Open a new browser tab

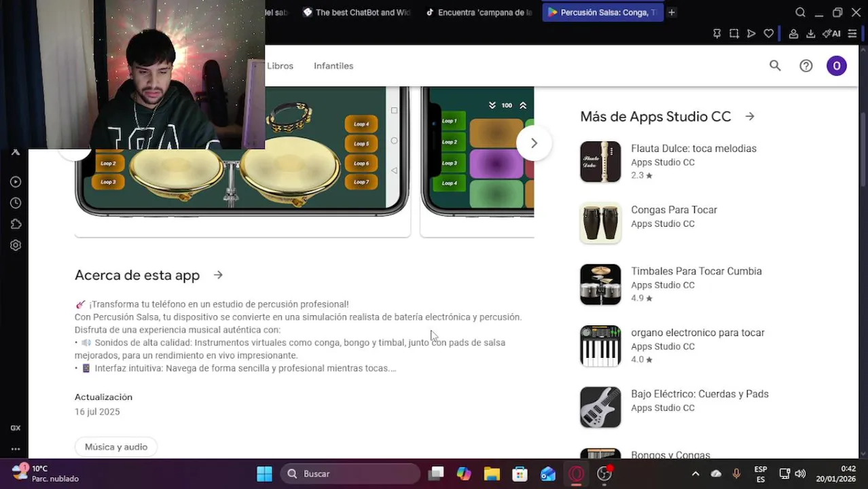[x=671, y=12]
